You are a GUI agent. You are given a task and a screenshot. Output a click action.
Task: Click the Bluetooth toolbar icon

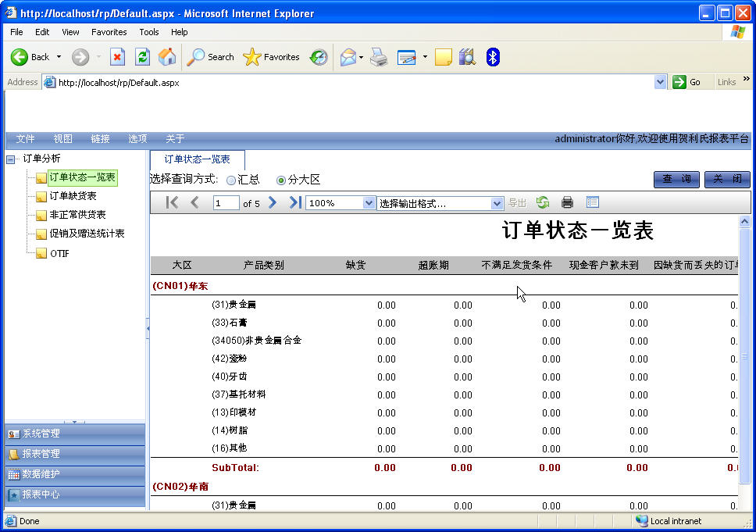(492, 57)
